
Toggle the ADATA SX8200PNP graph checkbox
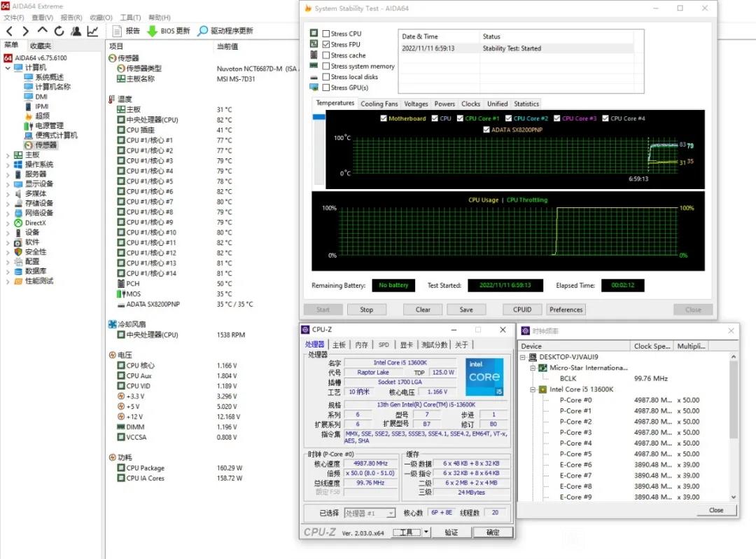click(x=486, y=130)
